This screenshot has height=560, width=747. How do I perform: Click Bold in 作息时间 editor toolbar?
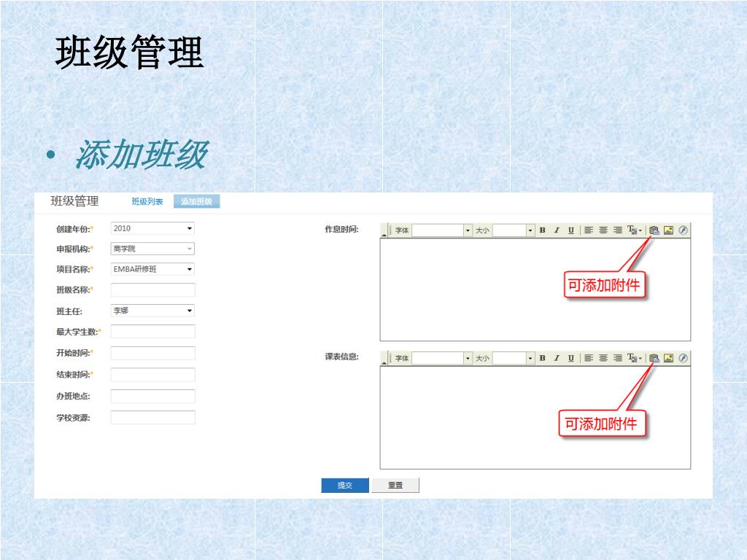click(542, 230)
